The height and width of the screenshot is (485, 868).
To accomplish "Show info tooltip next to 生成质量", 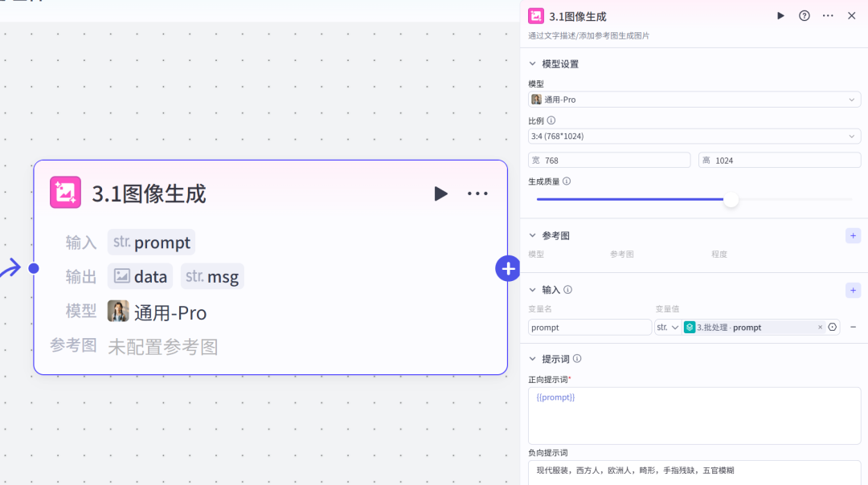I will coord(567,181).
